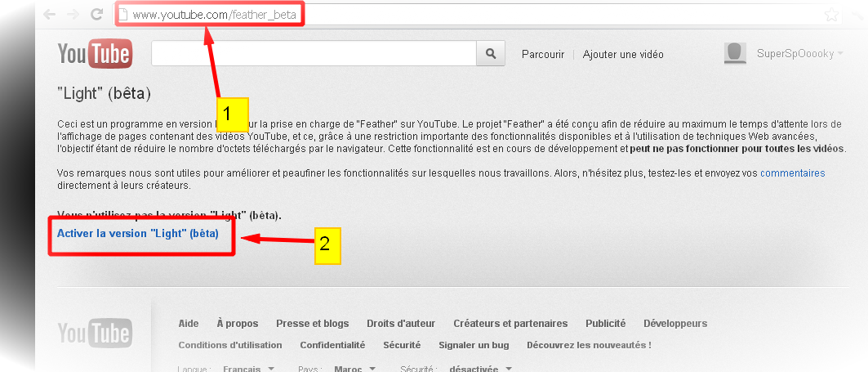This screenshot has width=868, height=372.
Task: Expand the Maroc country dropdown
Action: [355, 369]
